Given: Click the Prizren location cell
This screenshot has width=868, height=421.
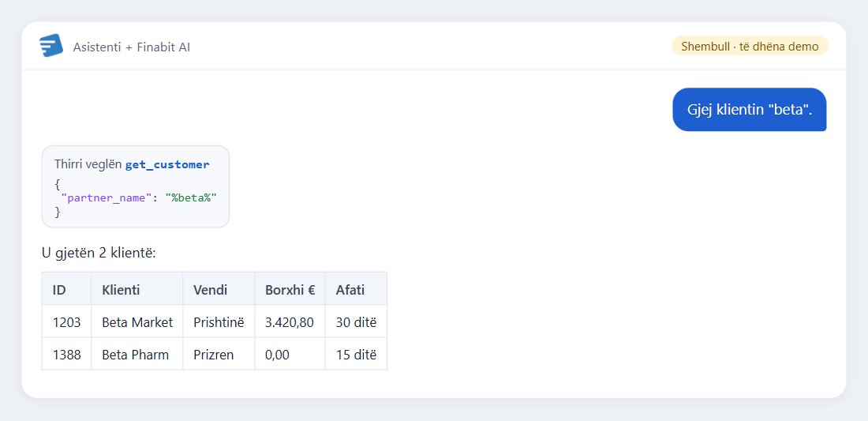Looking at the screenshot, I should [x=219, y=353].
